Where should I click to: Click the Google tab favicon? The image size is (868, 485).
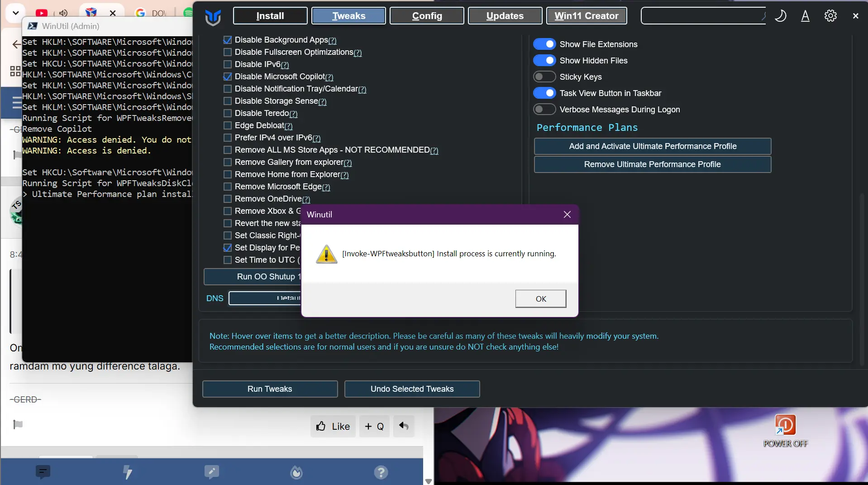pyautogui.click(x=140, y=13)
